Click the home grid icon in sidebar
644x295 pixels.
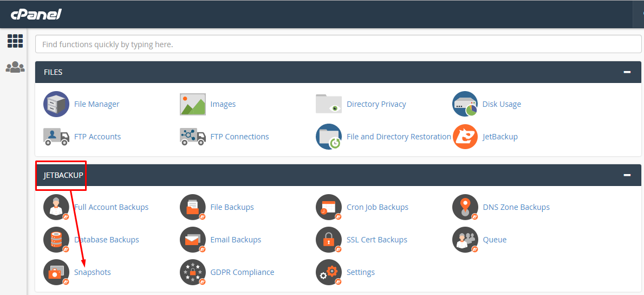click(x=15, y=41)
